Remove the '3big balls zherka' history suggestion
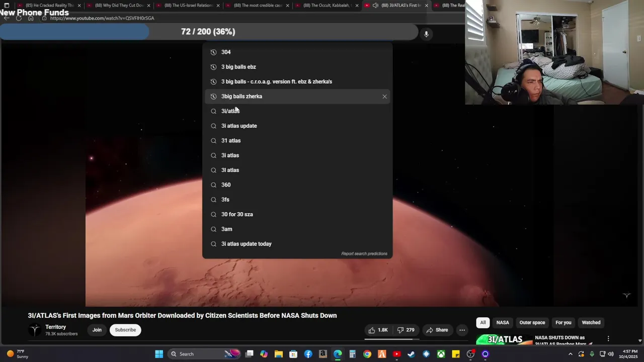Screen dimensions: 644x362 [384, 97]
